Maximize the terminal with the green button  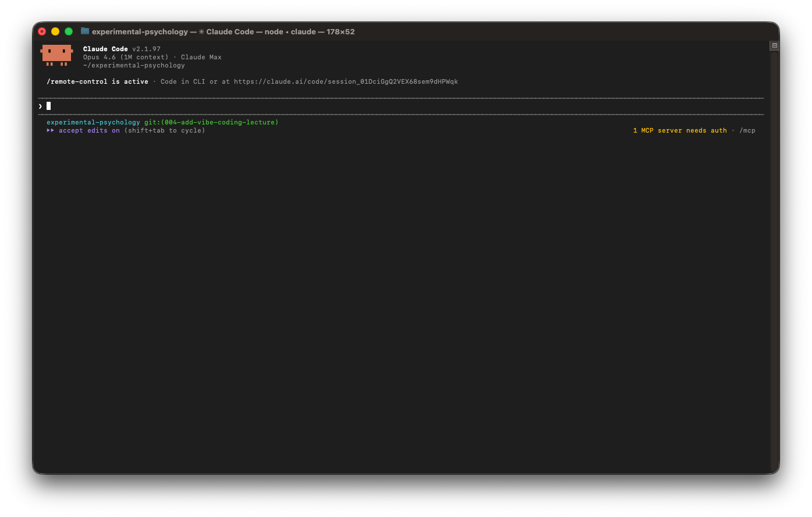(69, 31)
